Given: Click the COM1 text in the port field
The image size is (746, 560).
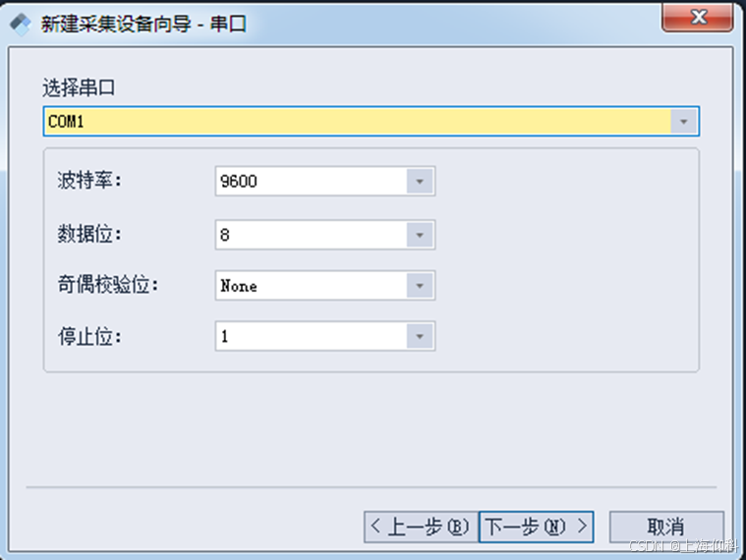Looking at the screenshot, I should (65, 121).
